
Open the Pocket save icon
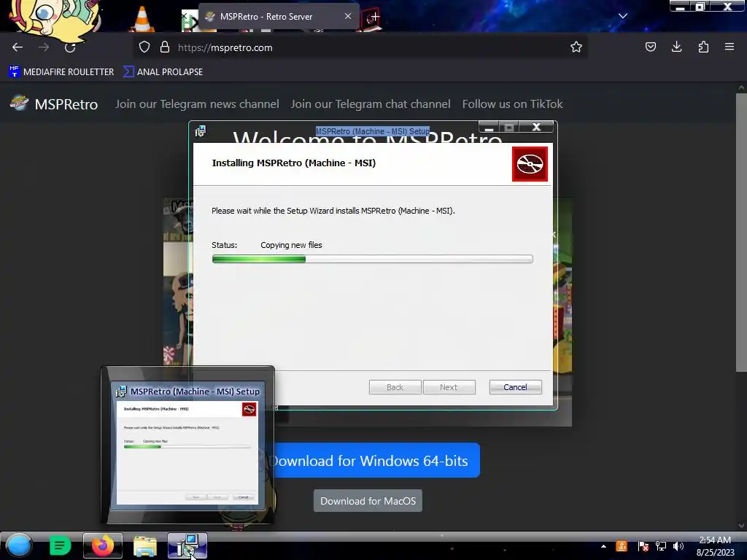(650, 47)
